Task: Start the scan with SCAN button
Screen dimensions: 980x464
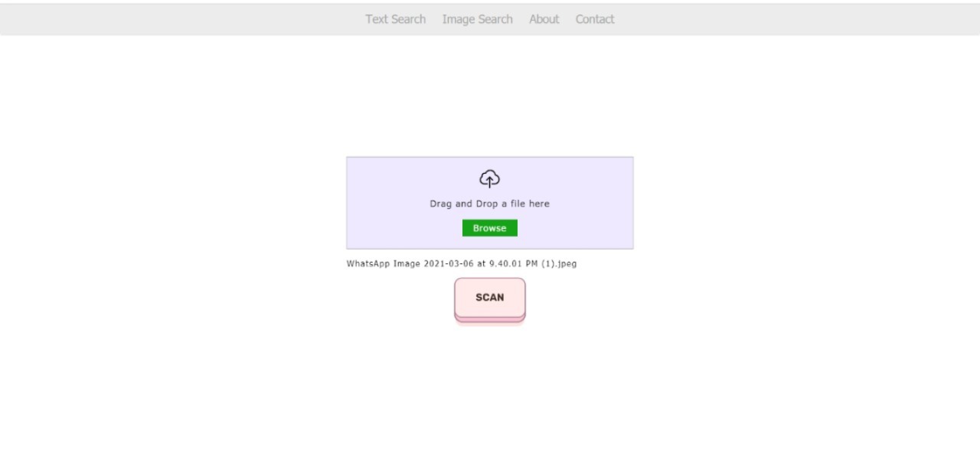Action: [x=490, y=298]
